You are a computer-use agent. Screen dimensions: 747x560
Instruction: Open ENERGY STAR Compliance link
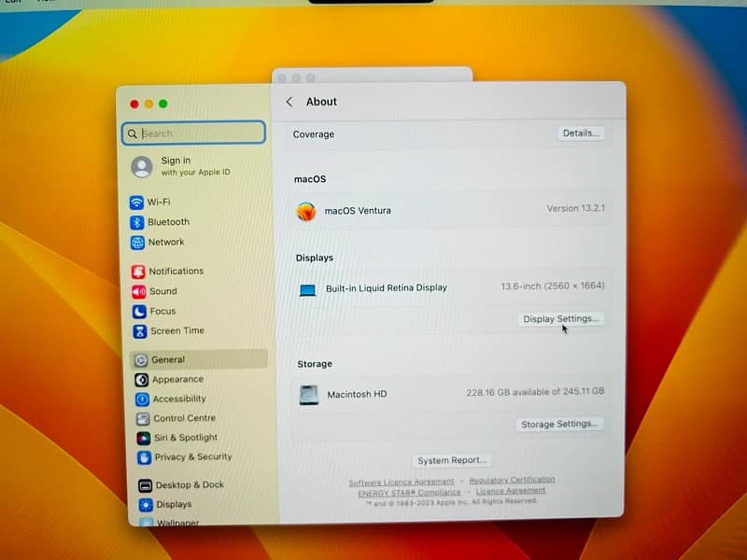tap(409, 493)
